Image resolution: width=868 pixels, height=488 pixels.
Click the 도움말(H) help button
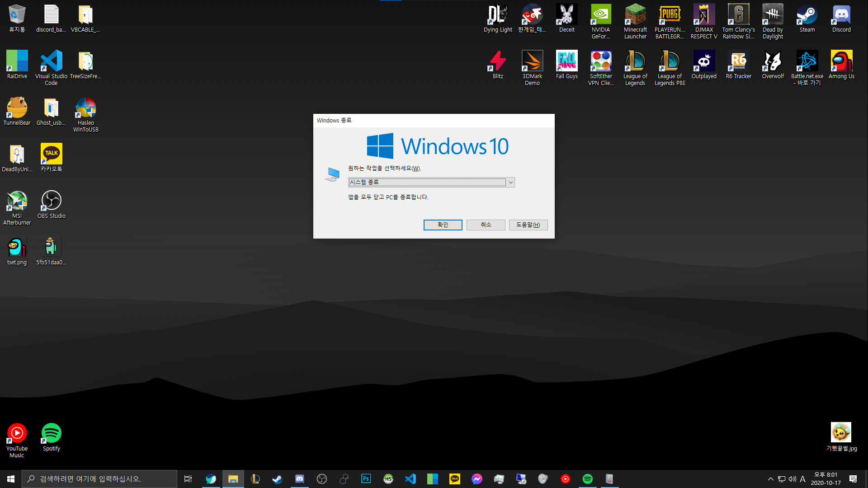click(x=528, y=225)
